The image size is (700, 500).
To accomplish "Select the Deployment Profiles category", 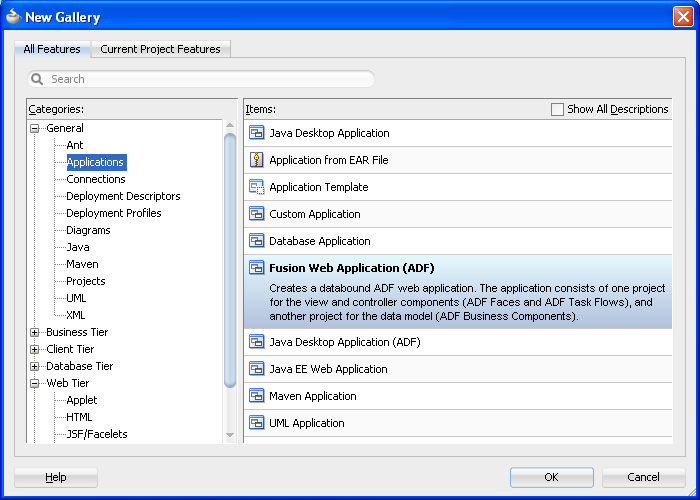I will 113,213.
